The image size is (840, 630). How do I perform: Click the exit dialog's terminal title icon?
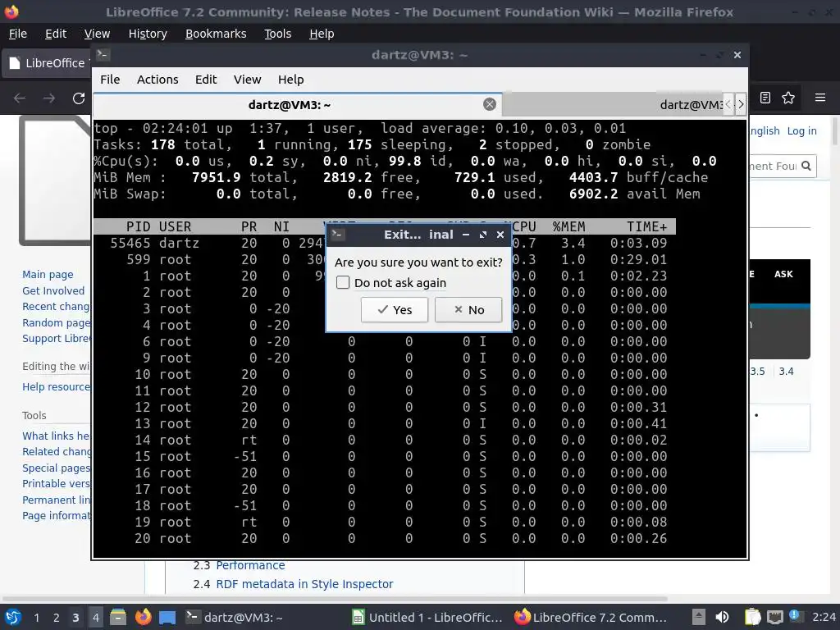pos(337,234)
